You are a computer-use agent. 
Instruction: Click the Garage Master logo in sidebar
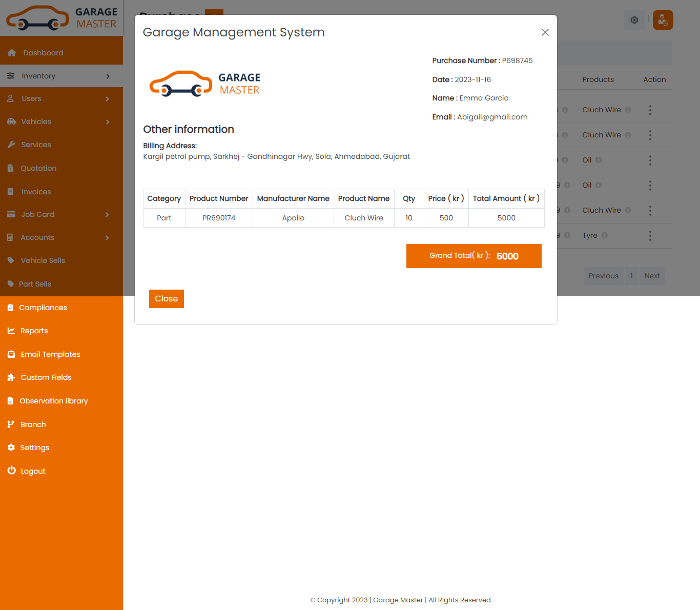(61, 18)
